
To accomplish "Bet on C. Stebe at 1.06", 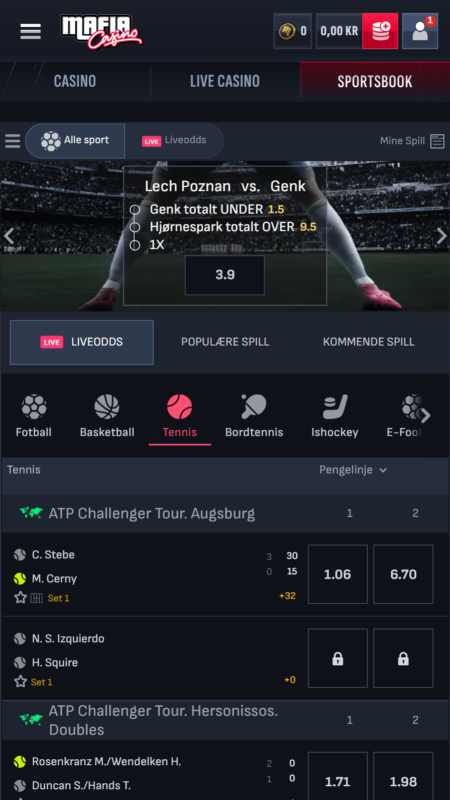I will pos(338,574).
